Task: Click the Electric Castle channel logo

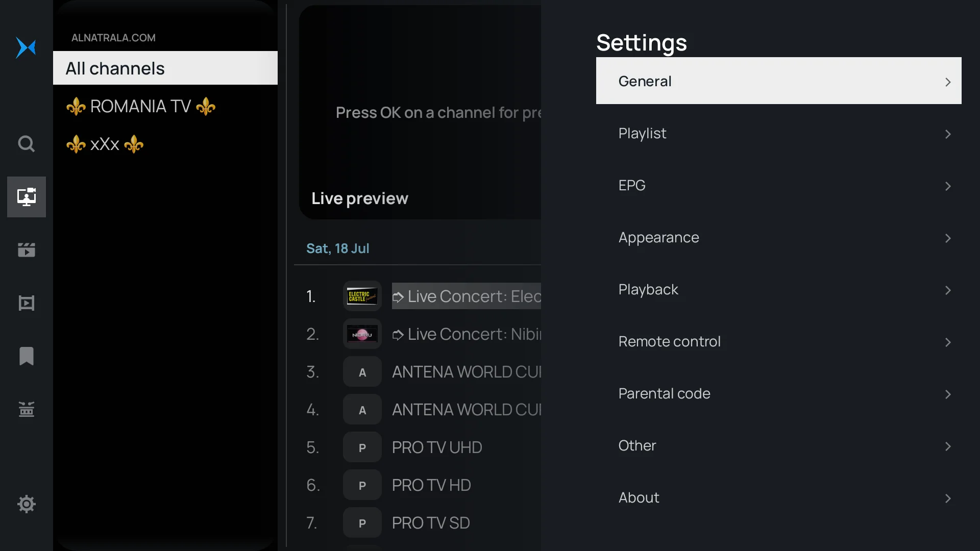Action: coord(362,296)
